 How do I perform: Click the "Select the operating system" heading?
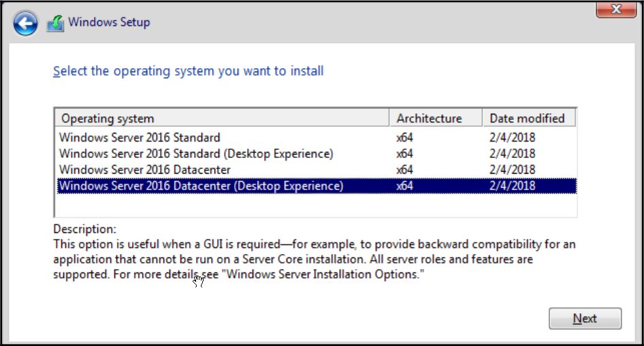189,71
